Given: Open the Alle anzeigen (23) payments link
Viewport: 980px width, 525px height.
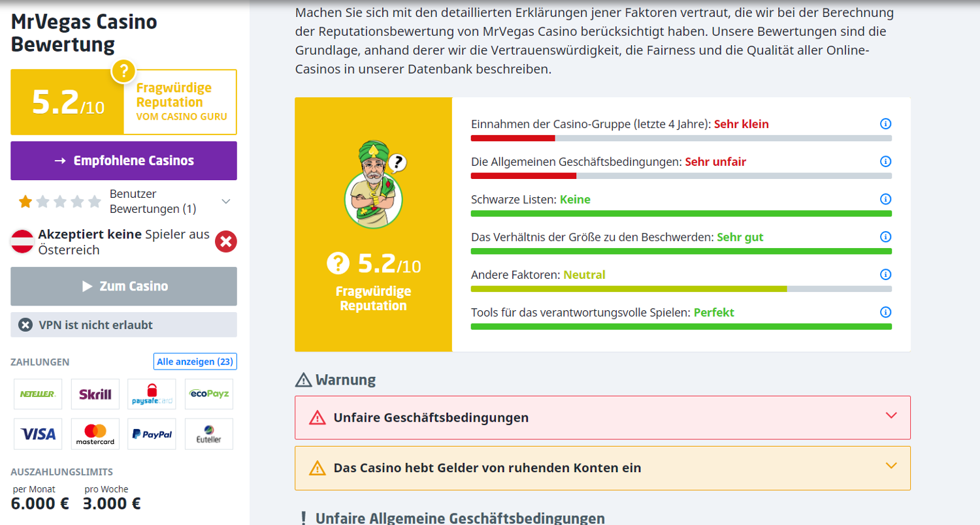Looking at the screenshot, I should point(194,361).
